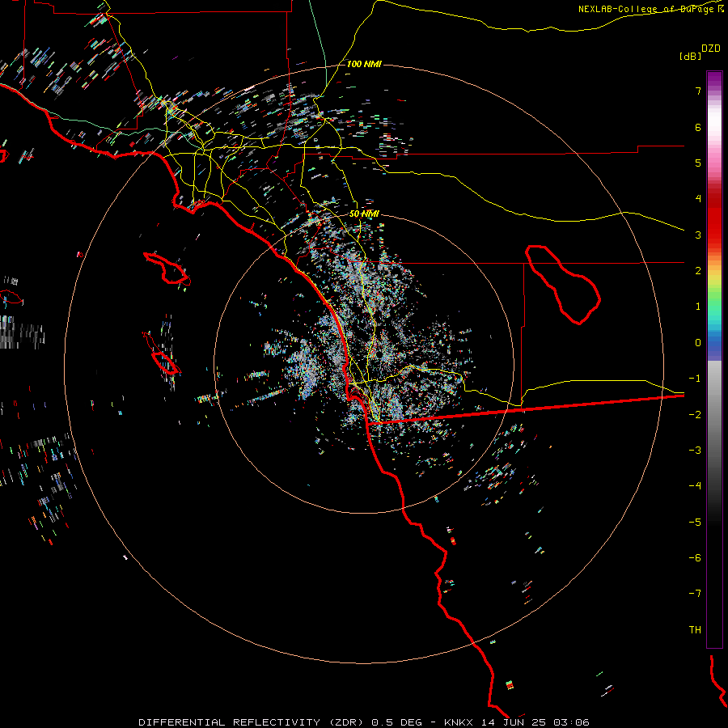Click the 5 dB value on color scale

click(x=698, y=163)
